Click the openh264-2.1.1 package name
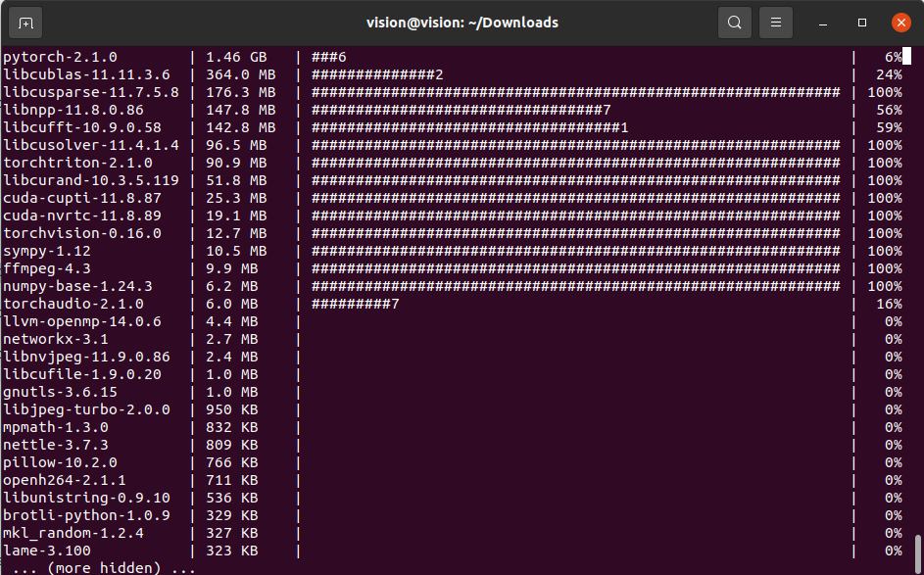The image size is (924, 575). 65,481
